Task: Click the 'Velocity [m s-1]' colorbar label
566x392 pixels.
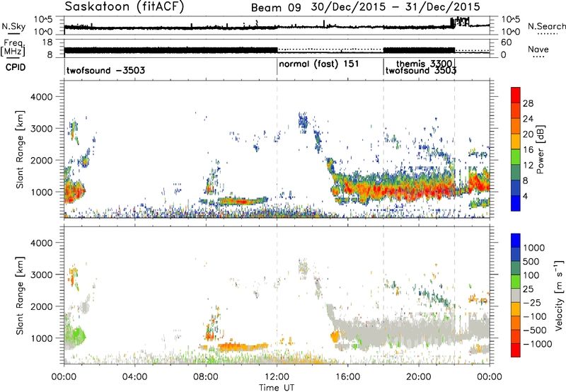Action: [x=560, y=295]
